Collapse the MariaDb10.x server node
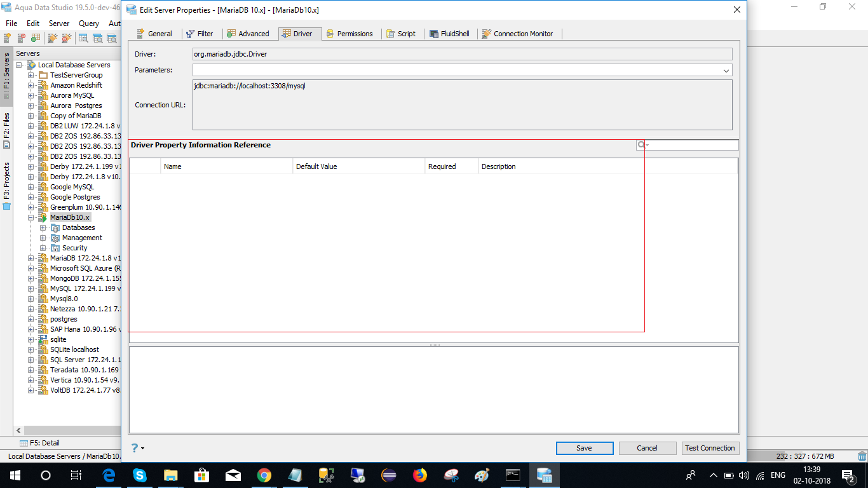868x488 pixels. click(31, 217)
